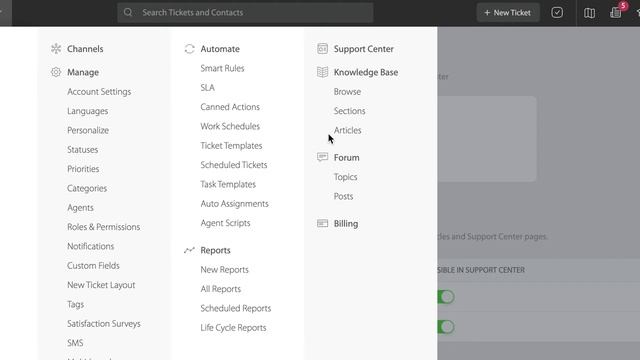Image resolution: width=640 pixels, height=360 pixels.
Task: Click the Channels snowflake icon
Action: [56, 49]
